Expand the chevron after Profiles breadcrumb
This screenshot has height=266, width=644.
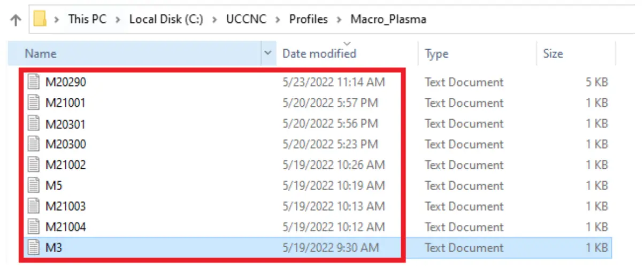click(339, 20)
